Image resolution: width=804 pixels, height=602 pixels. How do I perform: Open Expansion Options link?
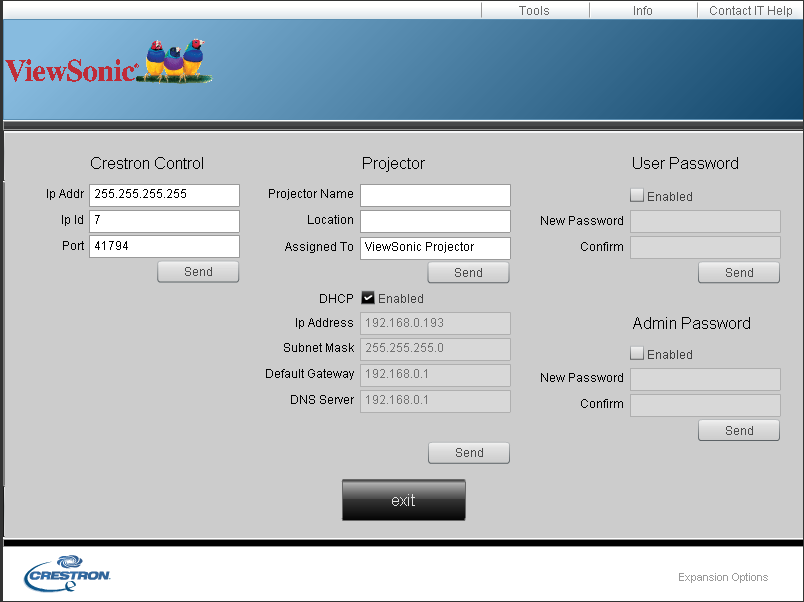coord(723,577)
